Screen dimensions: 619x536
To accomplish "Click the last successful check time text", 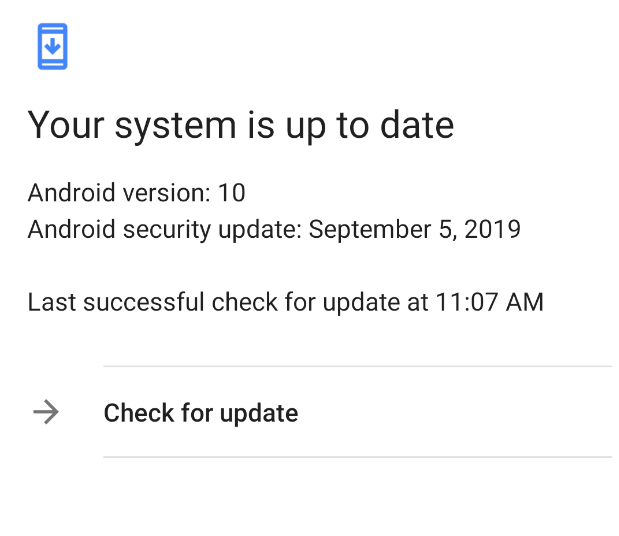I will pos(285,302).
